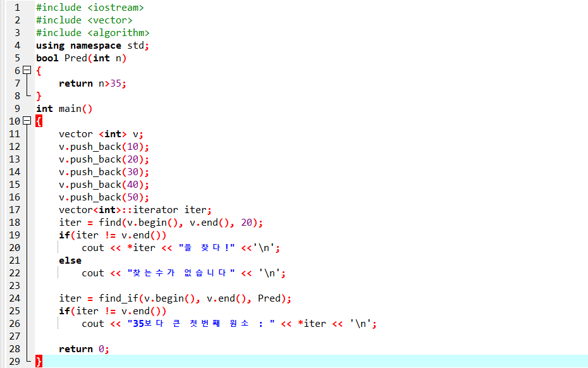Click line number 23 in the margin
The height and width of the screenshot is (368, 588).
point(15,286)
